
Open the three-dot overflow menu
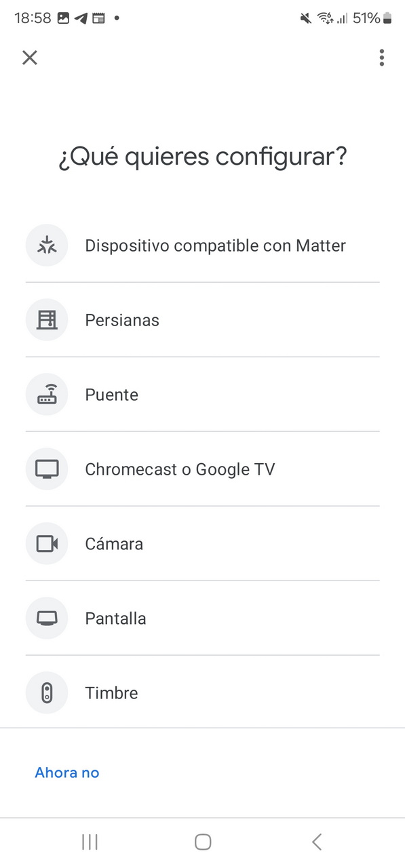tap(382, 58)
